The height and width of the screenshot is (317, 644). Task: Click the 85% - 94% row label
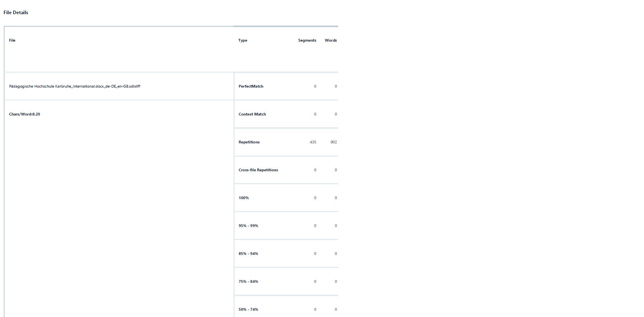click(x=248, y=254)
